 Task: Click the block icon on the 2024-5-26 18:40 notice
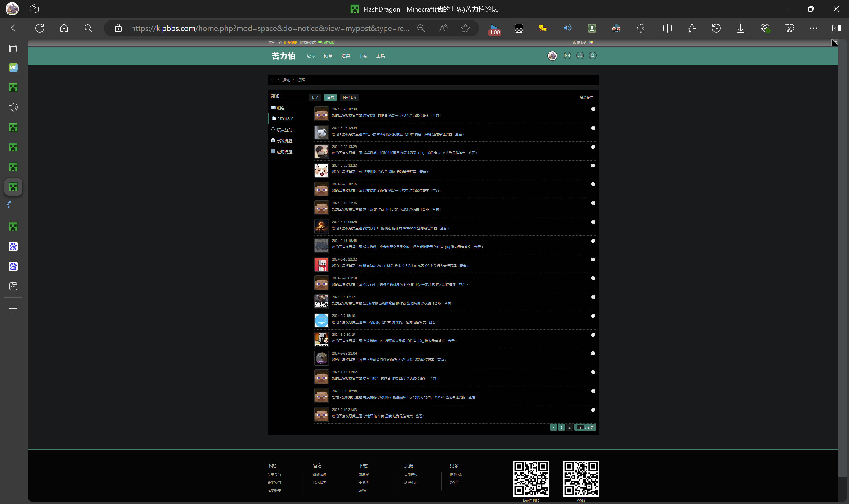coord(593,109)
